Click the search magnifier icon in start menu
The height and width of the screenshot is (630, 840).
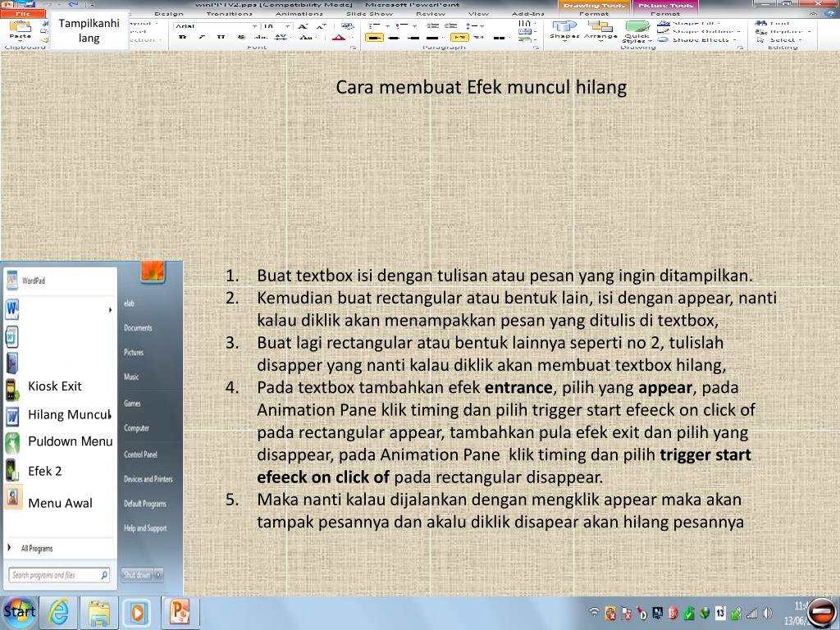pyautogui.click(x=104, y=575)
